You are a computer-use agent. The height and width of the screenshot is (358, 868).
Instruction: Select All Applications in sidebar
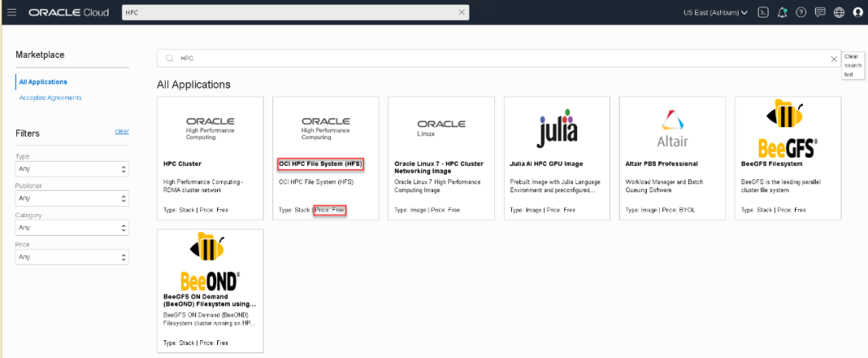point(43,82)
